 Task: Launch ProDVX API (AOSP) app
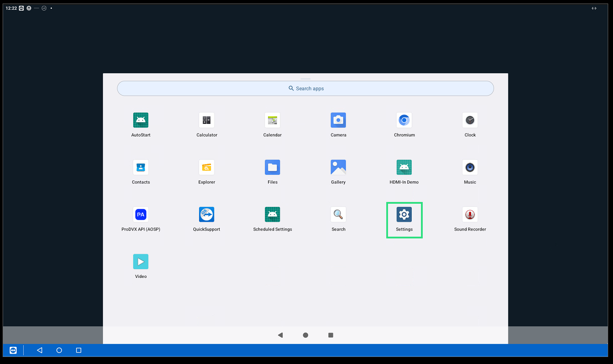click(x=141, y=214)
